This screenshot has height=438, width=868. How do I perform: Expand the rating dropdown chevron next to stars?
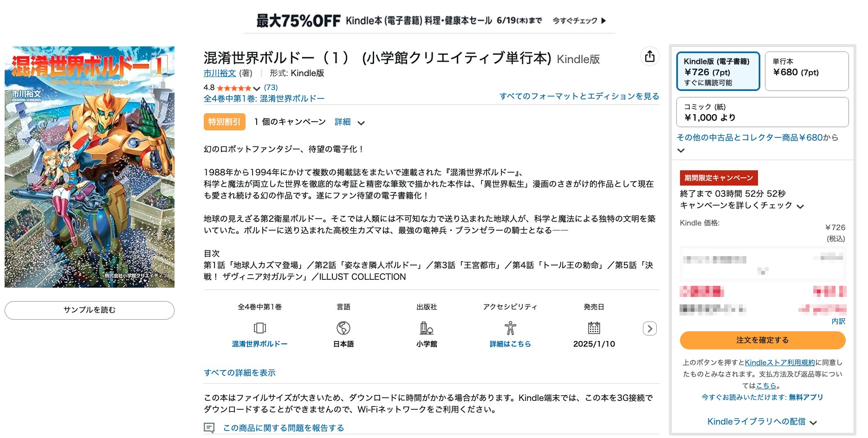tap(257, 88)
